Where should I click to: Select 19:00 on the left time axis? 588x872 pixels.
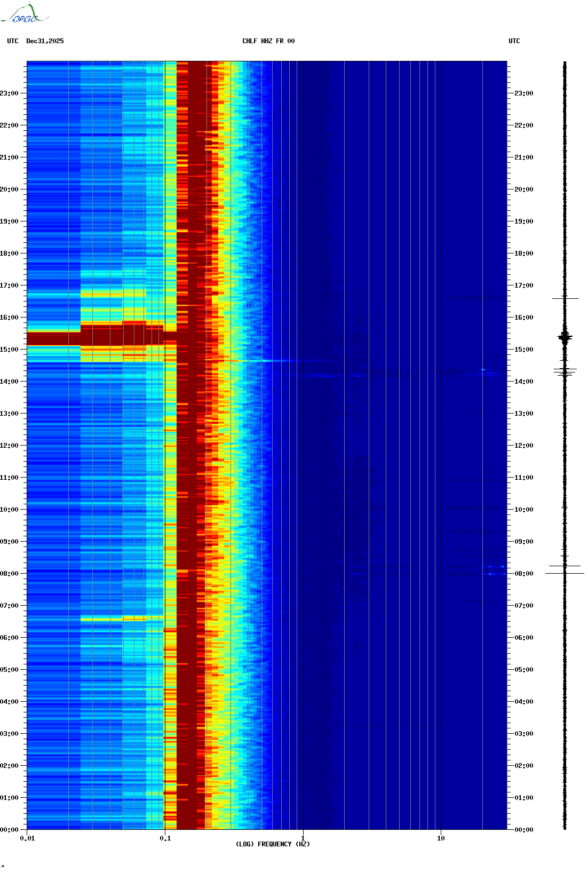click(9, 221)
